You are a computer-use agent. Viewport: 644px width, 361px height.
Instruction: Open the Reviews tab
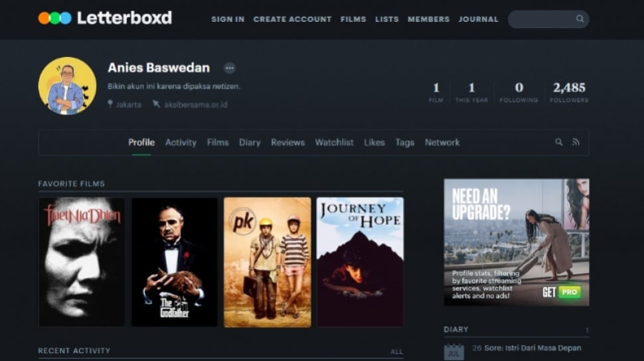(x=288, y=143)
